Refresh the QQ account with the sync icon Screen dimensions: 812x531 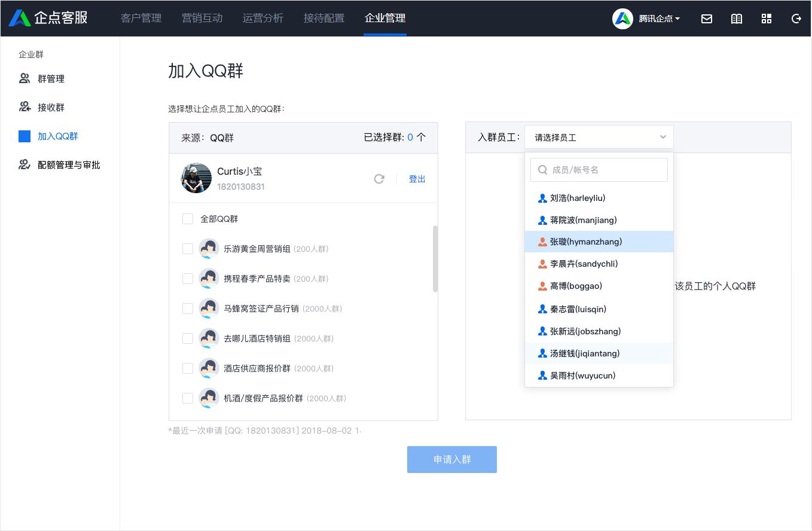coord(379,178)
